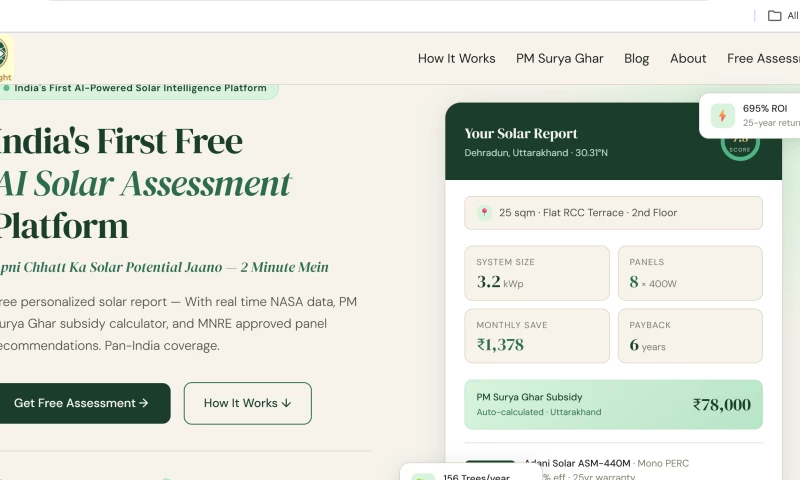
Task: Click the red location pin icon
Action: coord(484,212)
